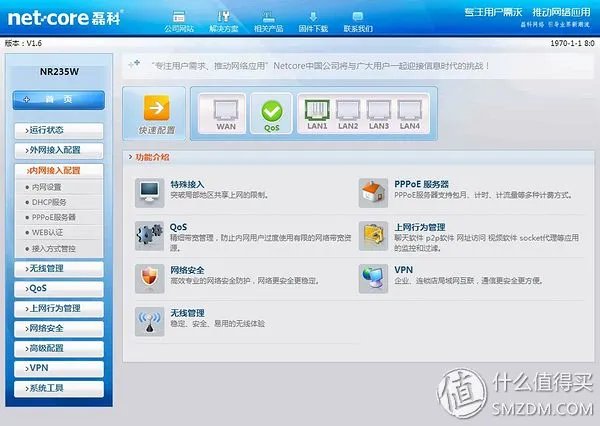The height and width of the screenshot is (426, 600).
Task: Select the LAN2 port icon
Action: pos(348,110)
